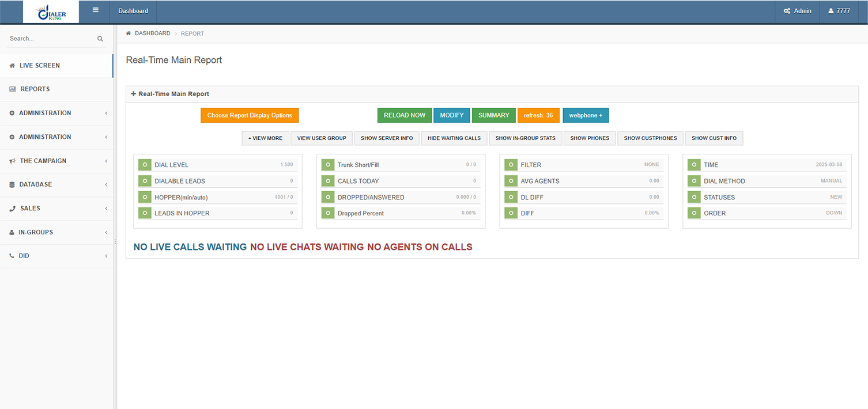Expand the DATABASE sidebar menu
Screen dimensions: 868x409
click(56, 184)
